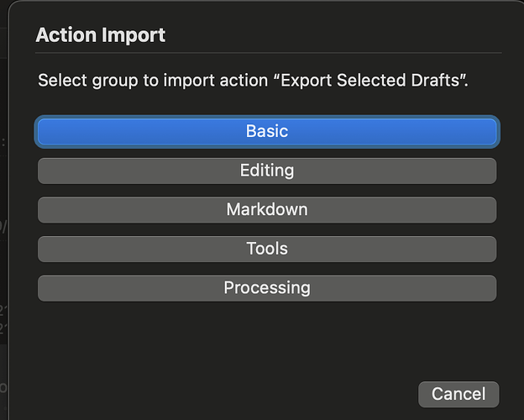Tap the Markdown button in the list
The image size is (524, 420).
point(267,209)
